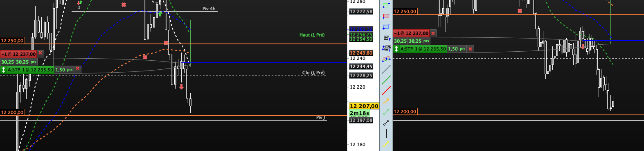Select the -1@ 12 237,00 position label on left chart

[x=18, y=54]
